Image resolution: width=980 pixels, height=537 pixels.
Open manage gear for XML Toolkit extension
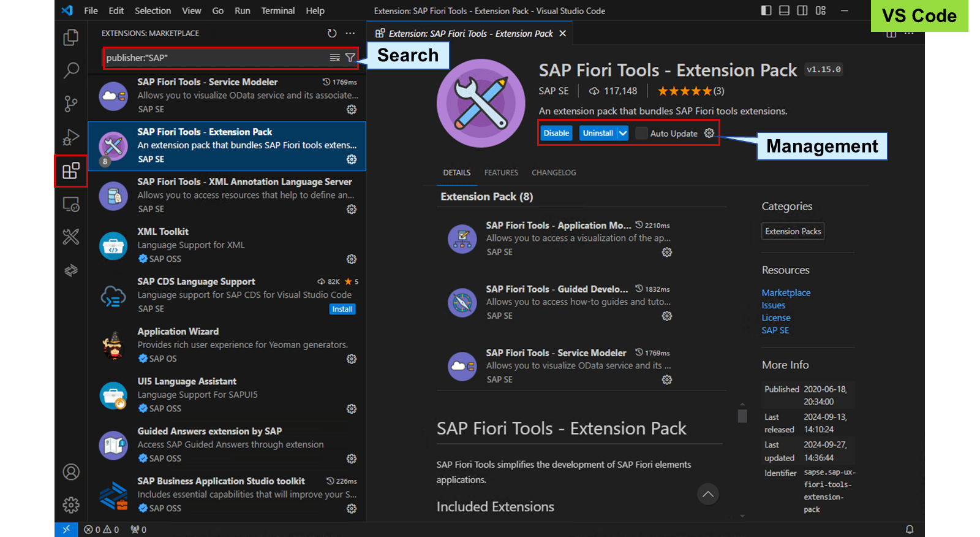point(352,259)
